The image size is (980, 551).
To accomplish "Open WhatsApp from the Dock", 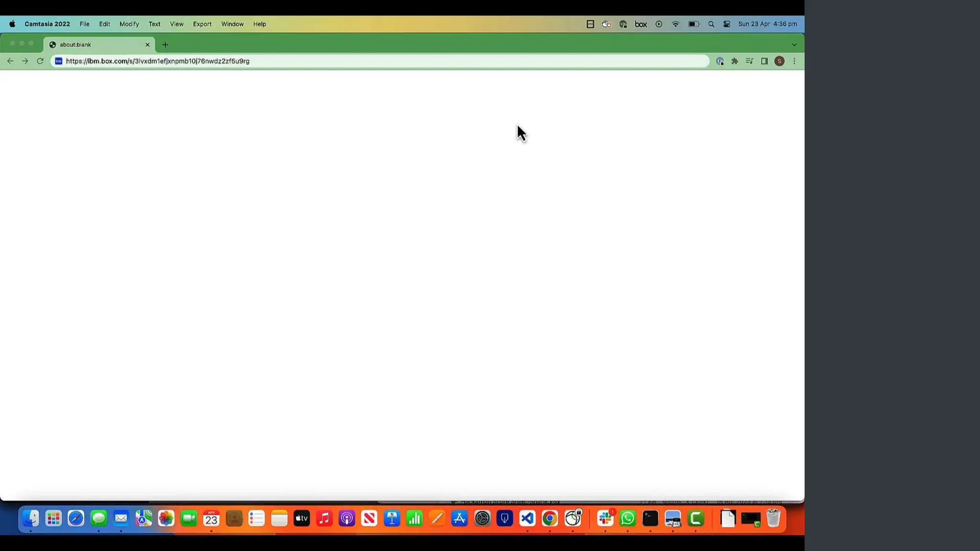I will pos(627,518).
